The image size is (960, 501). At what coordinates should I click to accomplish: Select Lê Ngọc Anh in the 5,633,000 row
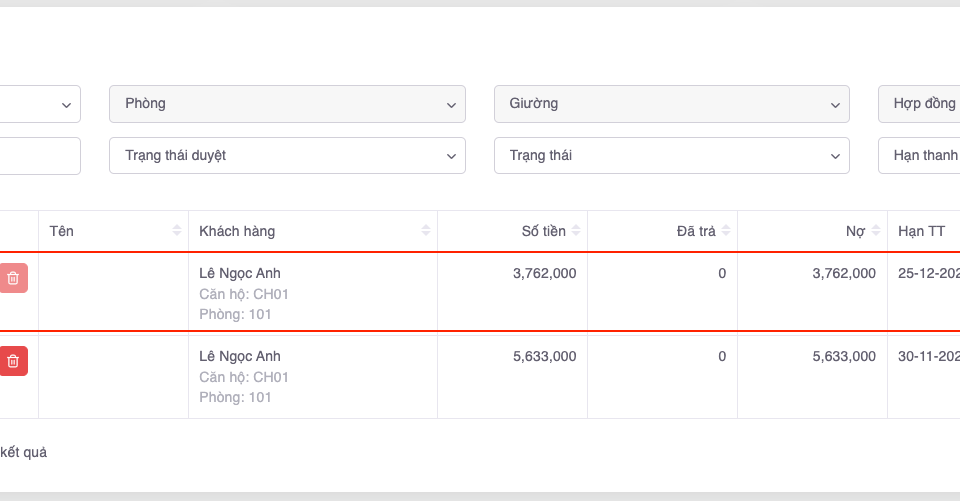(240, 356)
